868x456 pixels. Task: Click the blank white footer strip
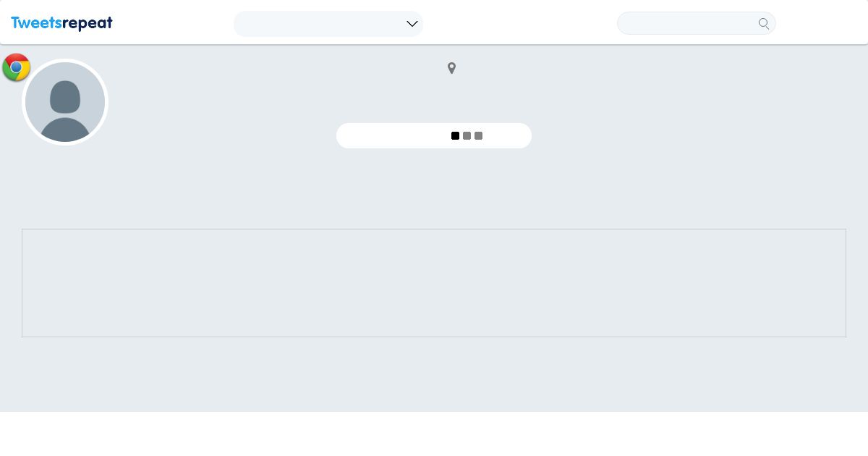tap(434, 434)
